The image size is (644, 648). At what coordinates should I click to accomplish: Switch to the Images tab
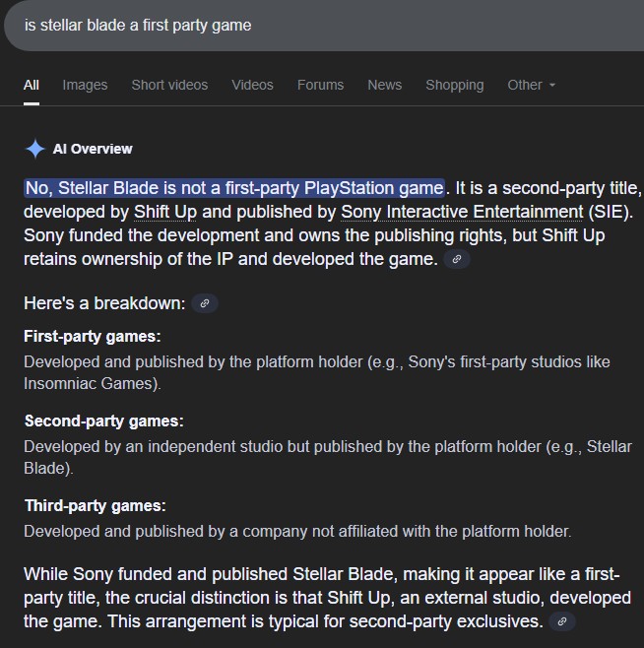click(x=85, y=85)
